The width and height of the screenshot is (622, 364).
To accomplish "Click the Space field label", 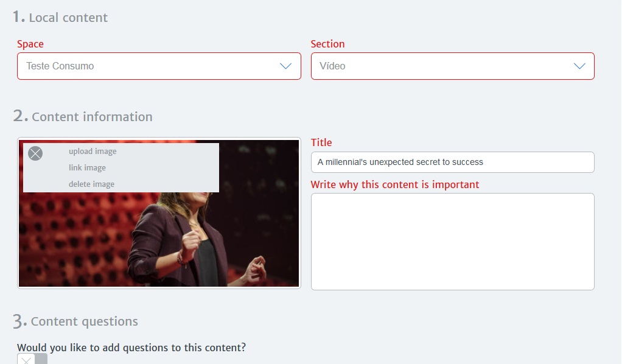I will [30, 44].
